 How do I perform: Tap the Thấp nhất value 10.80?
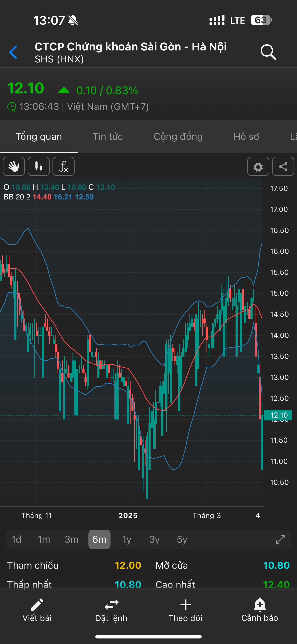(128, 585)
